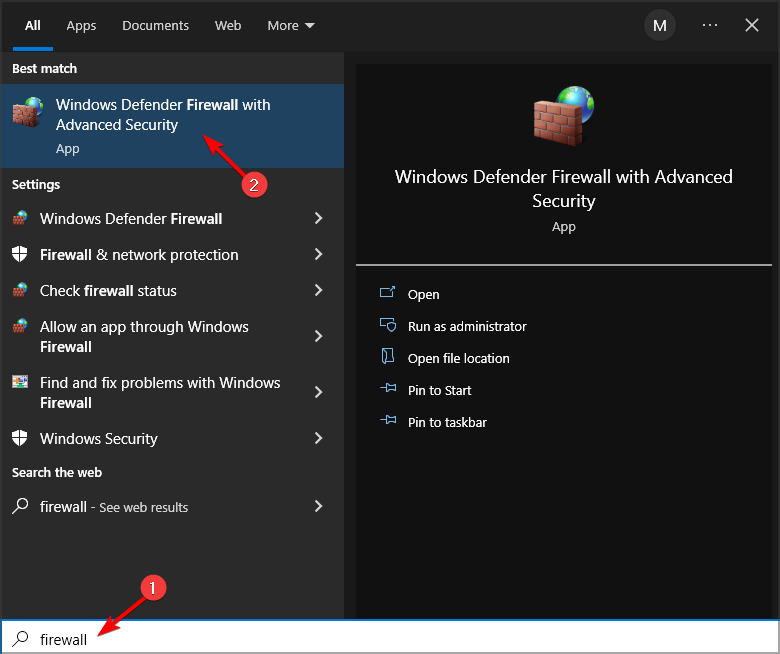Click the Pin to taskbar pin icon

[389, 420]
